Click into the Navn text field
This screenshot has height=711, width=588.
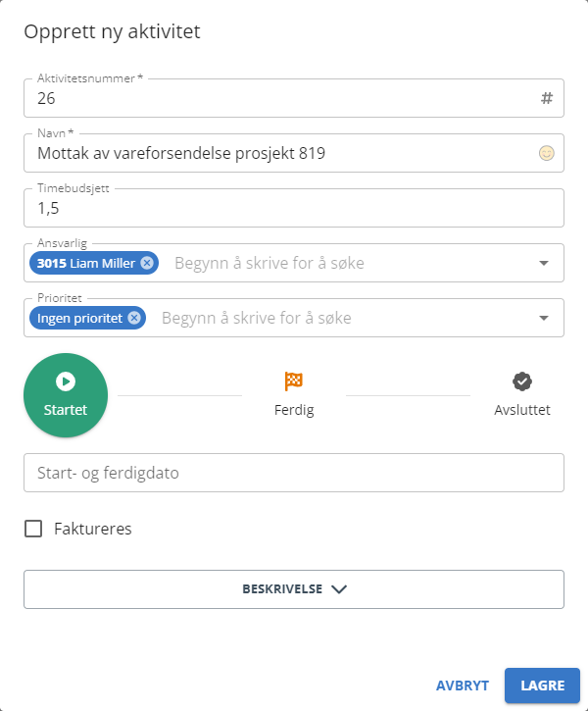coord(285,153)
